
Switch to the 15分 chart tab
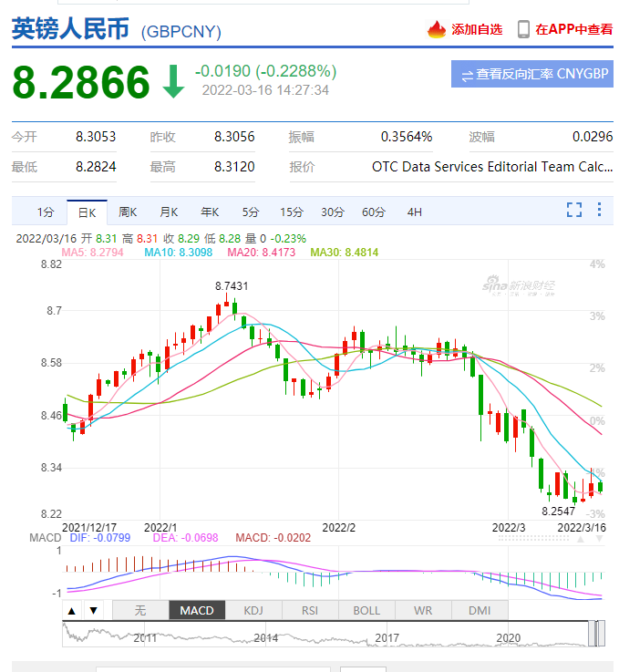(292, 212)
